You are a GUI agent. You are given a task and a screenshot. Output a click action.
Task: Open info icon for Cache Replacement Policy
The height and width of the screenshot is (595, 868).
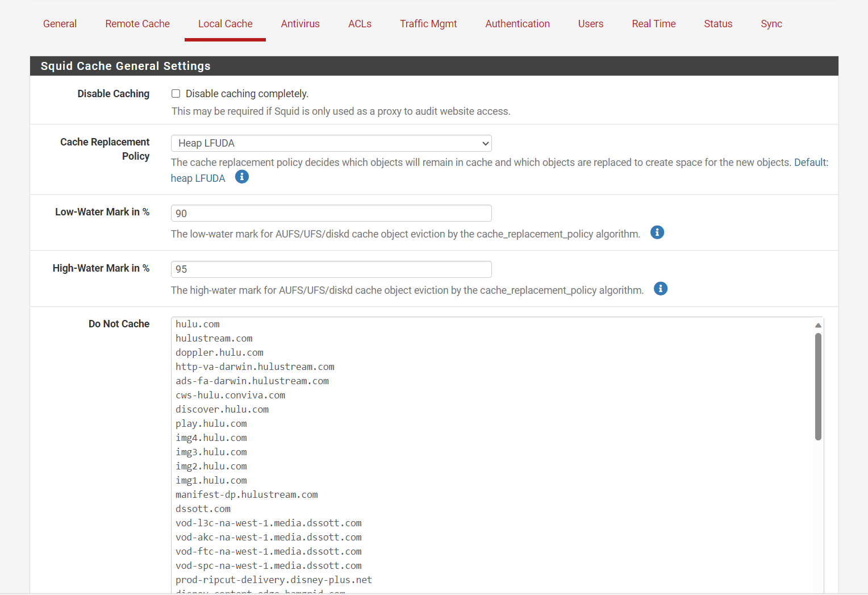pyautogui.click(x=242, y=177)
